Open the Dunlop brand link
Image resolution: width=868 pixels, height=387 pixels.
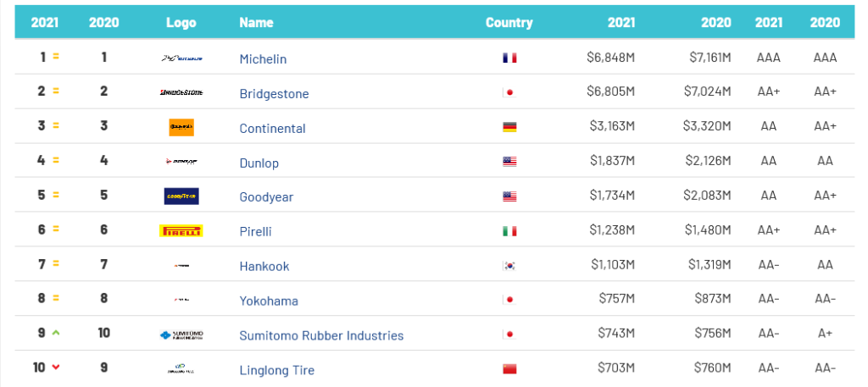(x=259, y=163)
